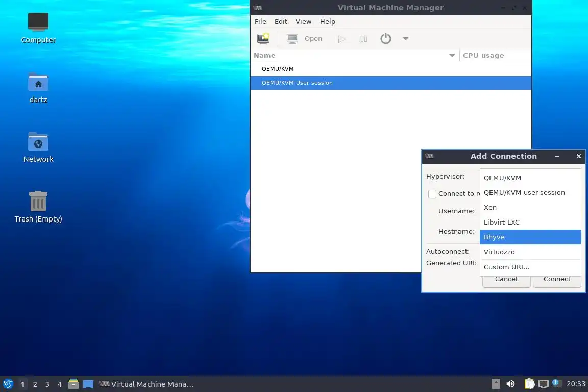Expand the shutdown options arrow in toolbar
Screen dimensions: 588x392
(405, 39)
